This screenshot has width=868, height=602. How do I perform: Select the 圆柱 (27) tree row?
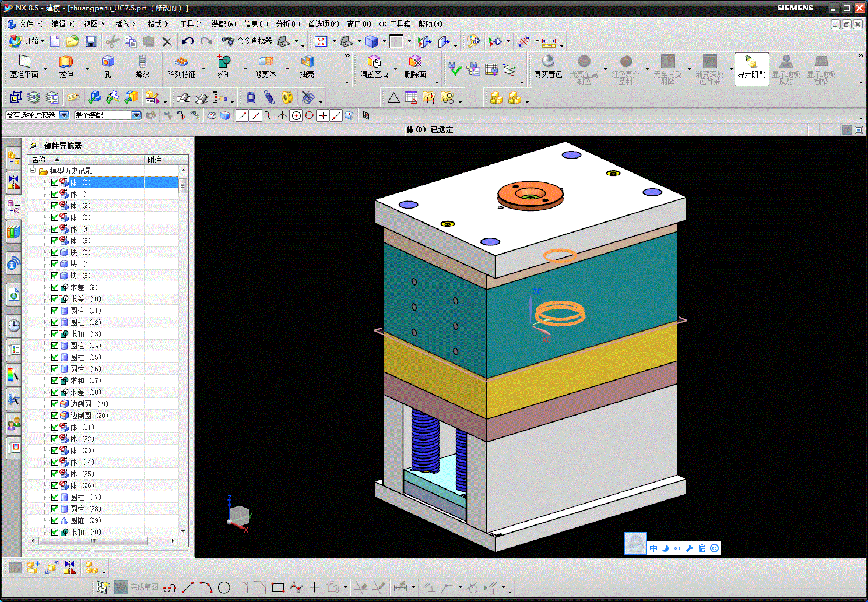pyautogui.click(x=103, y=497)
